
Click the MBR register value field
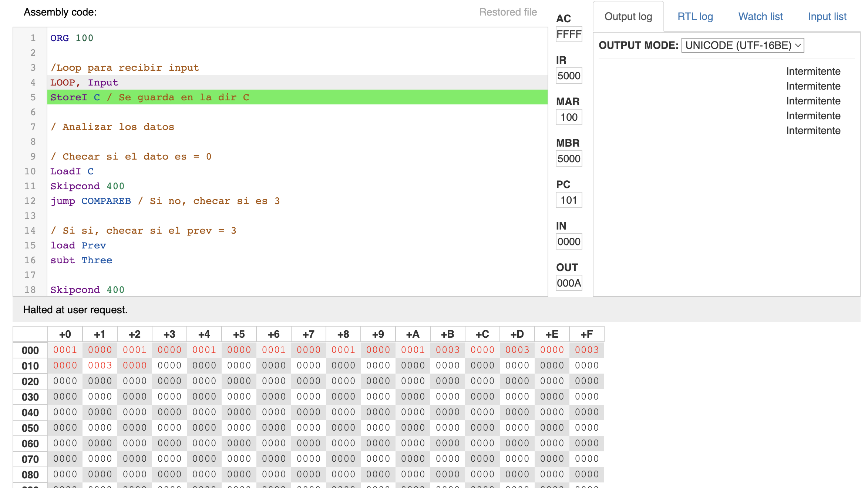coord(569,159)
